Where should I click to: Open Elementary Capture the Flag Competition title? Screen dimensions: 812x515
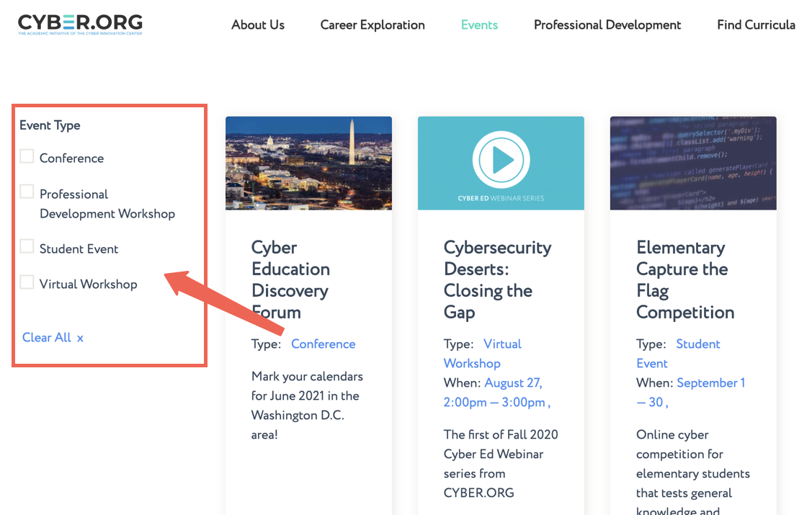[684, 279]
